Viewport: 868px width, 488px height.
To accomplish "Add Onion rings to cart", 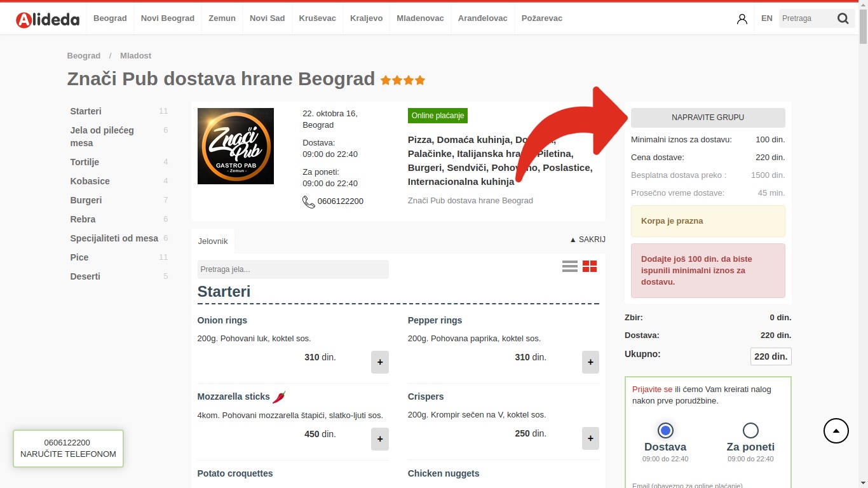I will pos(379,362).
